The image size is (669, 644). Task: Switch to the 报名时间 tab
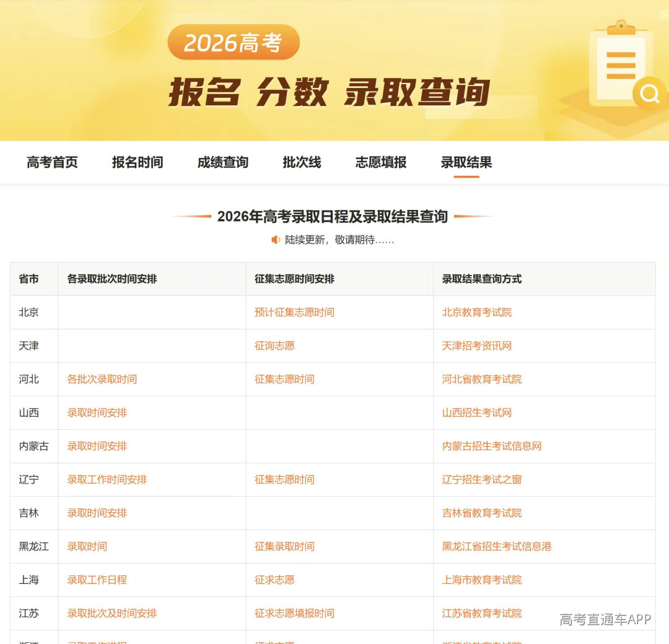pos(138,162)
